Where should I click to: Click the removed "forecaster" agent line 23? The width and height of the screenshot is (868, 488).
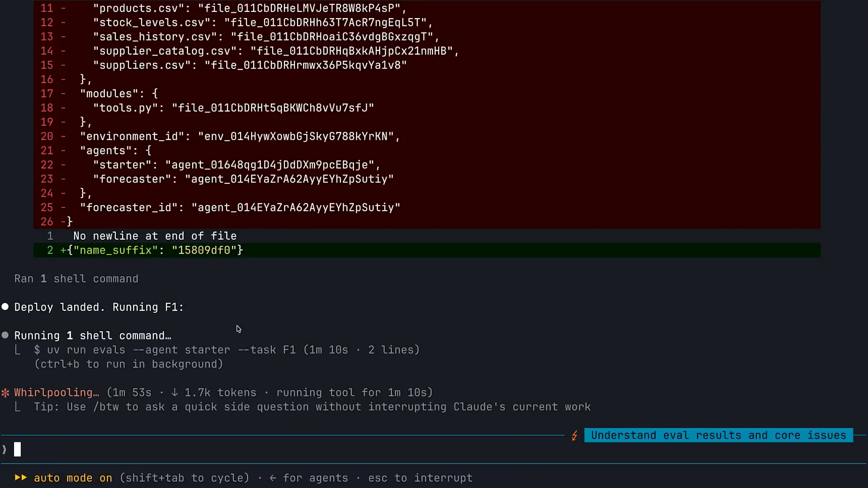click(x=427, y=179)
